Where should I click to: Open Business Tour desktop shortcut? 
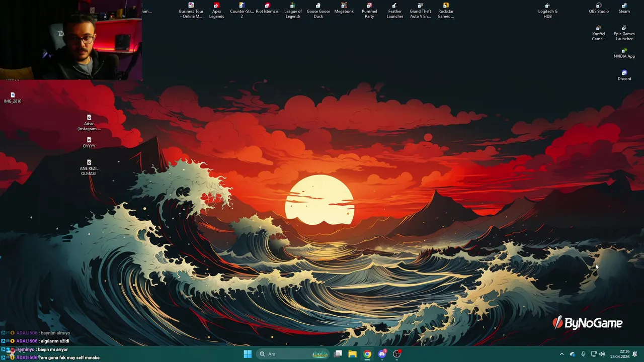pyautogui.click(x=191, y=11)
